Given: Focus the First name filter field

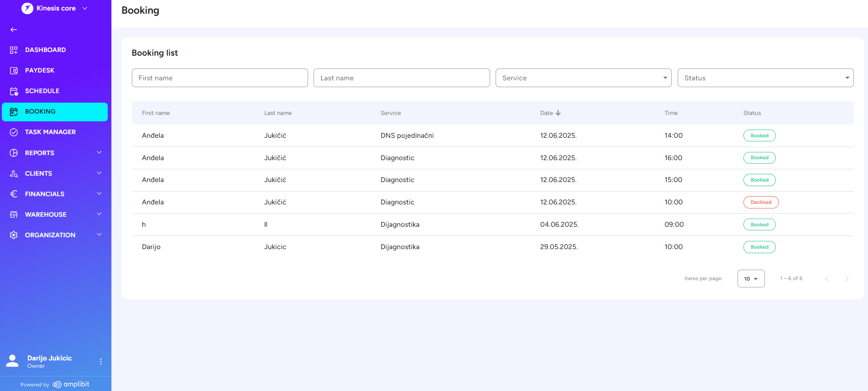Looking at the screenshot, I should [x=220, y=78].
